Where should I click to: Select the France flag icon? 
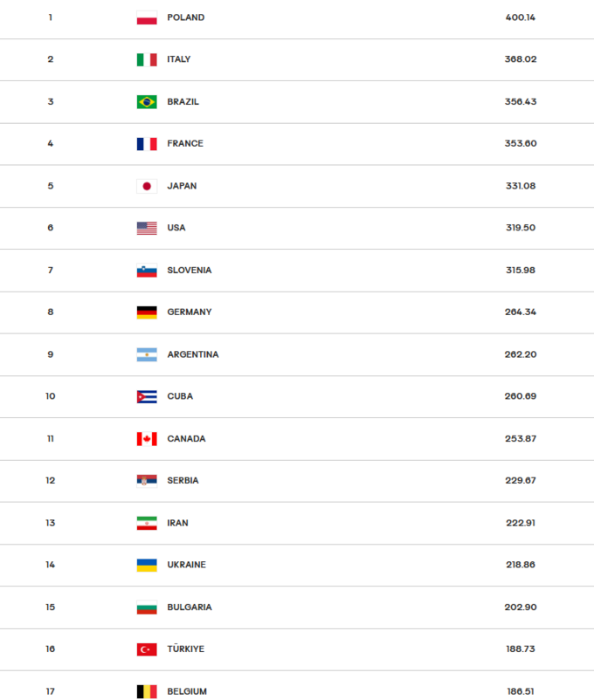point(147,144)
